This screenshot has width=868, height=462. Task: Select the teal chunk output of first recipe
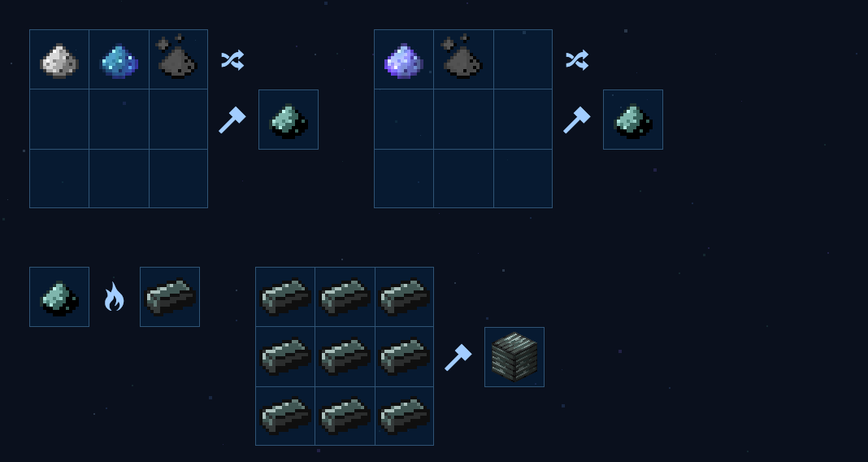(x=289, y=120)
